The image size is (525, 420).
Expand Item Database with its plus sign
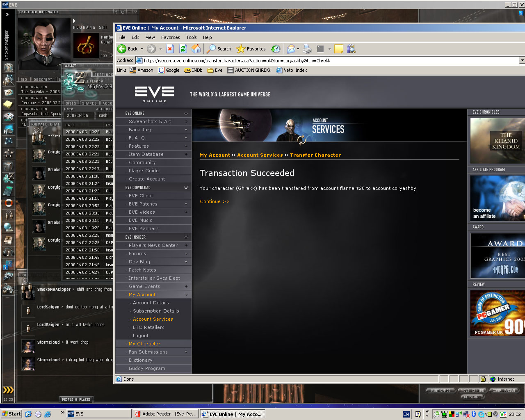(x=186, y=154)
